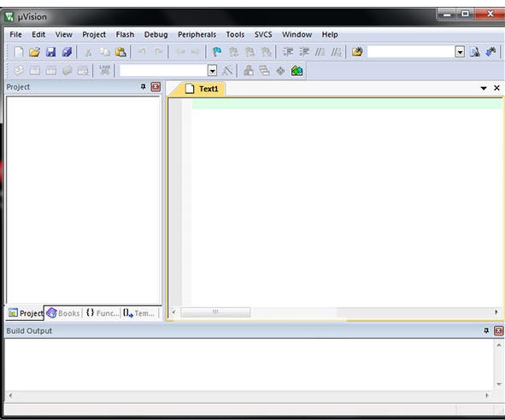Open Manage Run-Time Environment green icon

pos(297,71)
